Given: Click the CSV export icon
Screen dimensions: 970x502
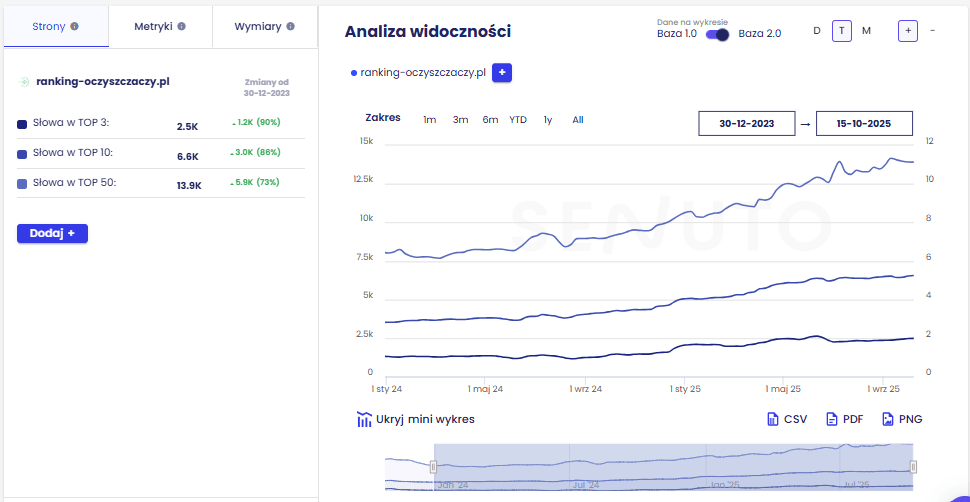Looking at the screenshot, I should click(772, 419).
